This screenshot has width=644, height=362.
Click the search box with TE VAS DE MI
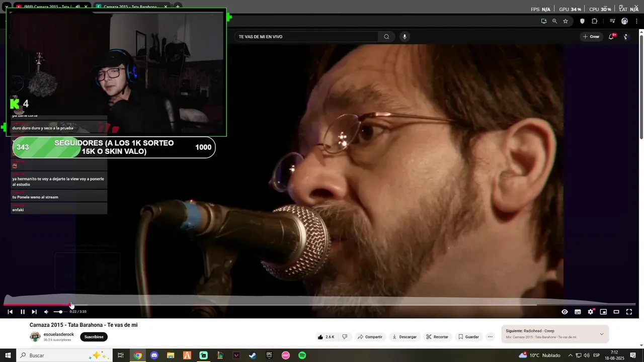(x=306, y=37)
